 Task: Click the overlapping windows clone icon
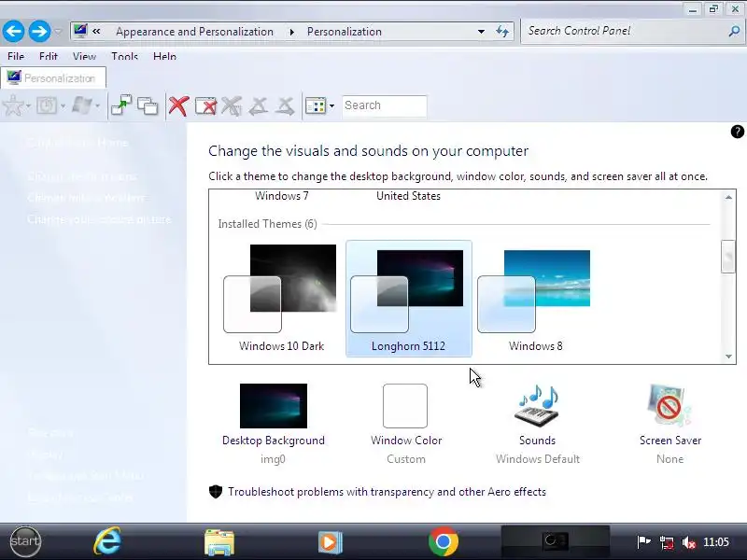tap(148, 105)
